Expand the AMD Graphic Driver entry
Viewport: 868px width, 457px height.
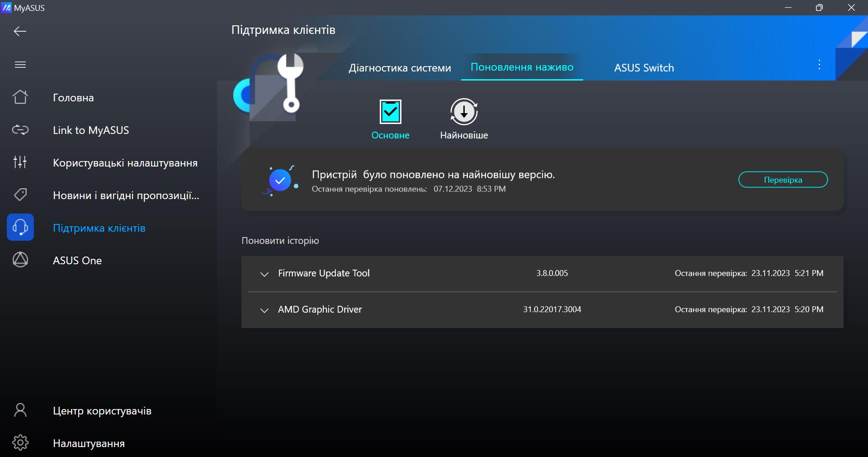[264, 310]
